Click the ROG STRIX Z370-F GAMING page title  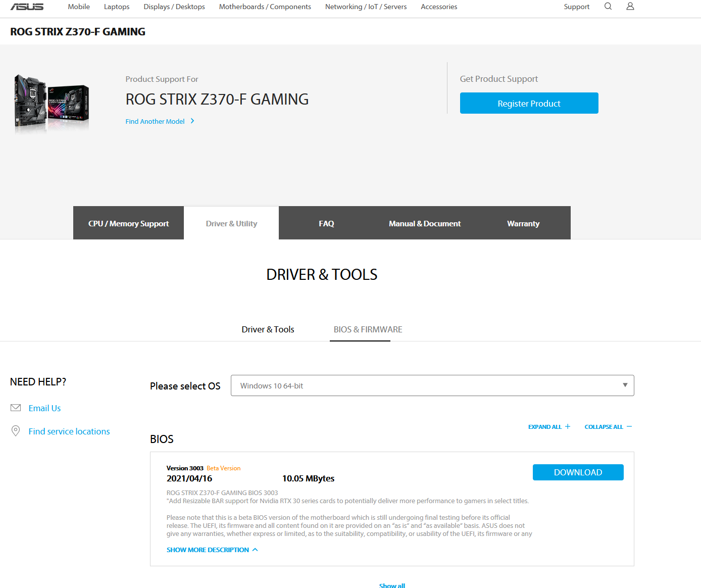[x=78, y=31]
